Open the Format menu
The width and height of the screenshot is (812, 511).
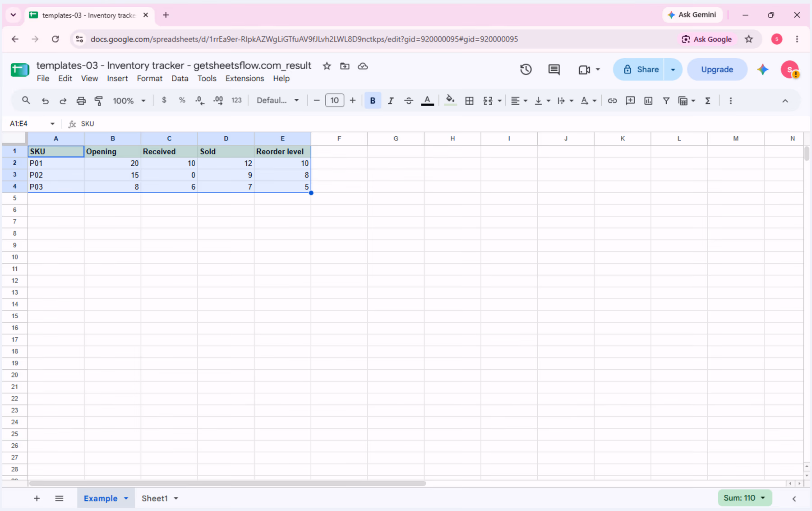(x=149, y=79)
